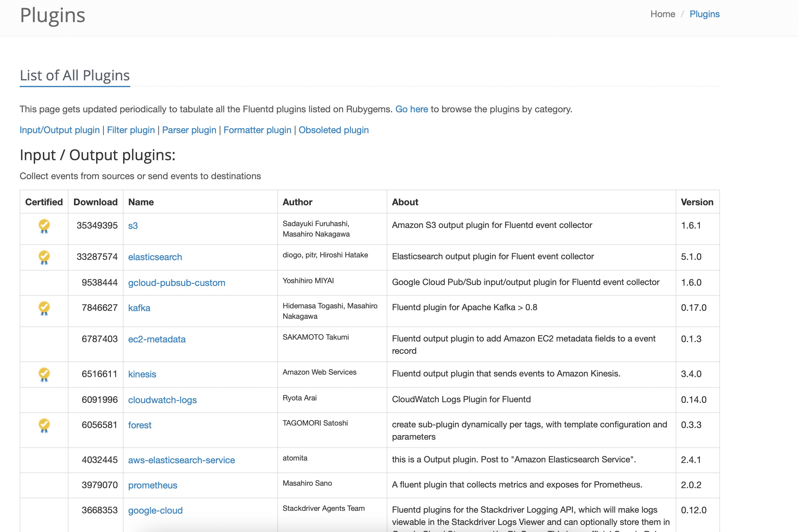The image size is (798, 532).
Task: Open the prometheus plugin link
Action: 152,485
